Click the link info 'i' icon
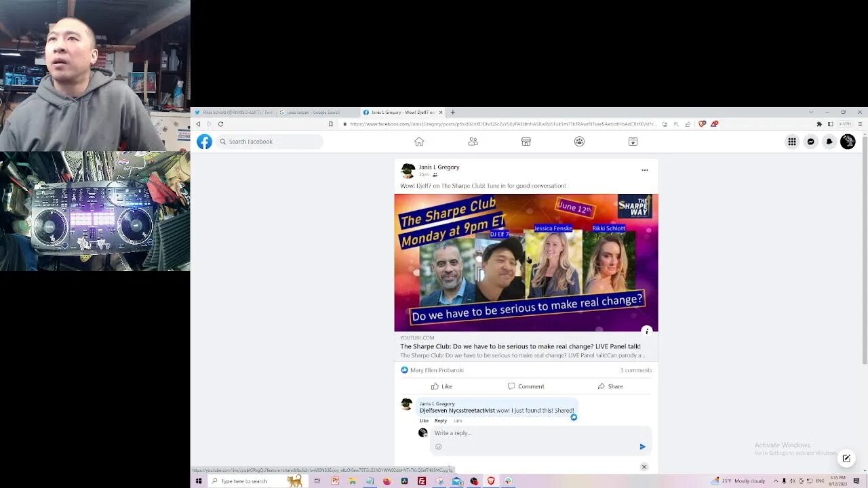 [647, 331]
